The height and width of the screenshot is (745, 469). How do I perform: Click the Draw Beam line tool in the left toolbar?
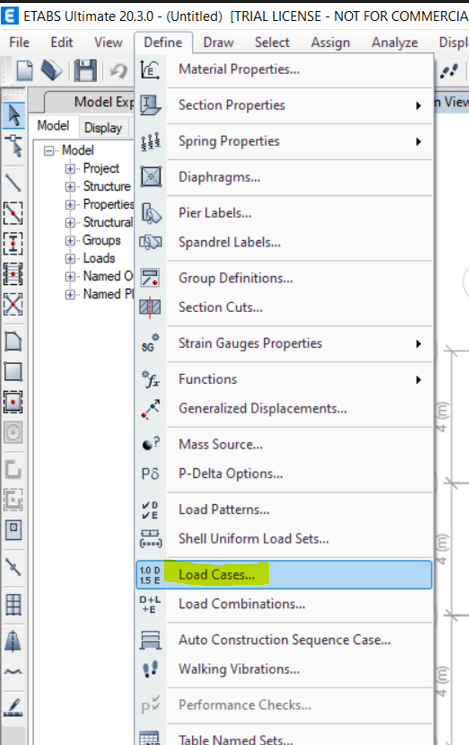coord(13,182)
